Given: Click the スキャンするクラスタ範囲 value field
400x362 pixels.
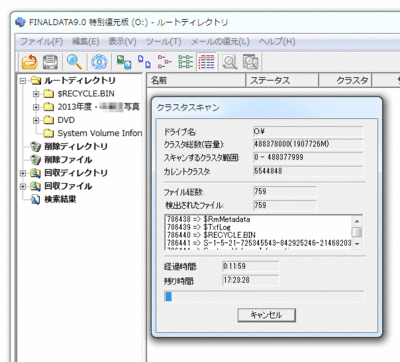Looking at the screenshot, I should pyautogui.click(x=308, y=157).
